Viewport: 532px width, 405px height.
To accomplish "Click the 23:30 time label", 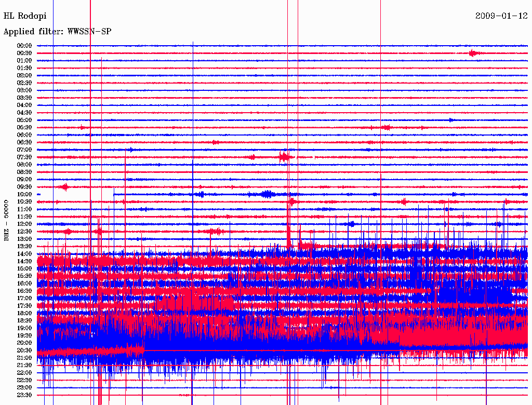I will point(24,395).
